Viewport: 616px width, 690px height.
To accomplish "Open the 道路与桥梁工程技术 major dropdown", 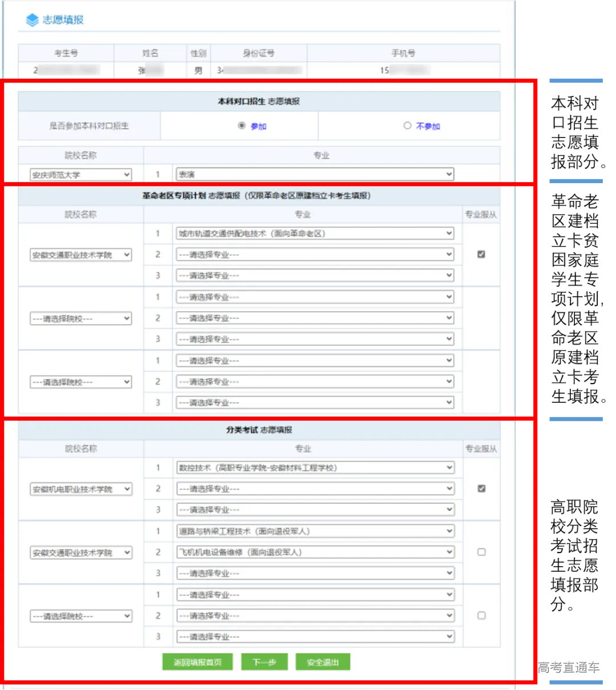I will pyautogui.click(x=314, y=531).
